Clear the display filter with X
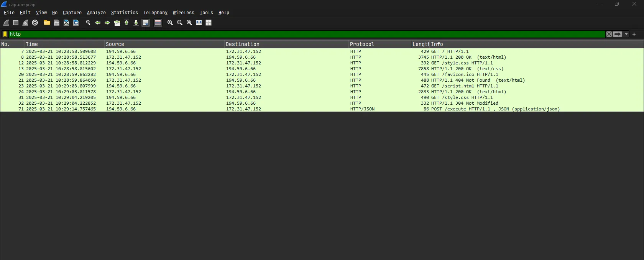Screen dimensions: 644x260 (x=609, y=34)
